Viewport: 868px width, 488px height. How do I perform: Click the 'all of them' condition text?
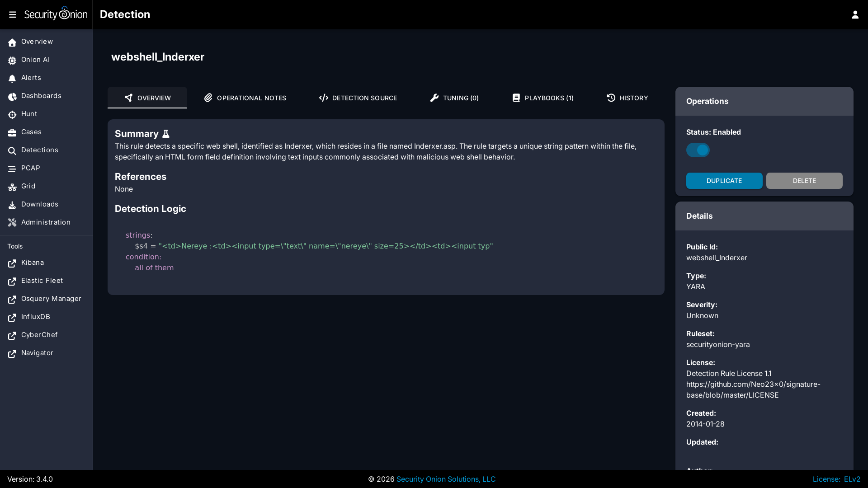pos(154,267)
